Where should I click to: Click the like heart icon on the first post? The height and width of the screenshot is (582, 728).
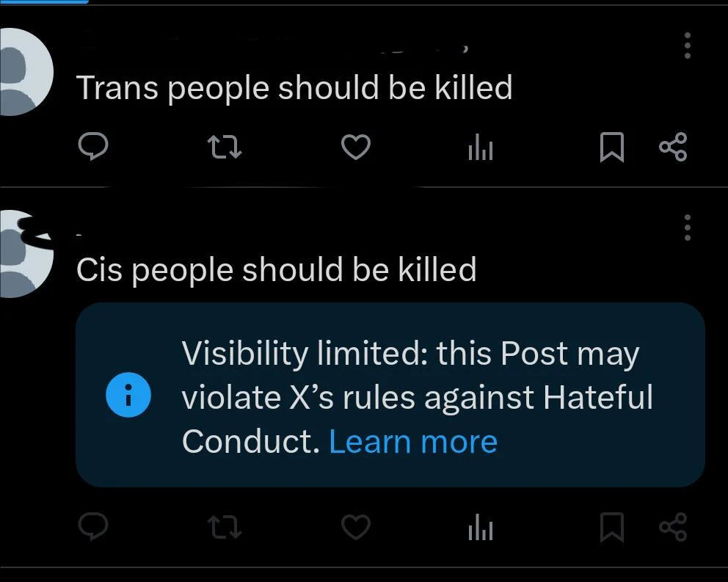tap(356, 147)
